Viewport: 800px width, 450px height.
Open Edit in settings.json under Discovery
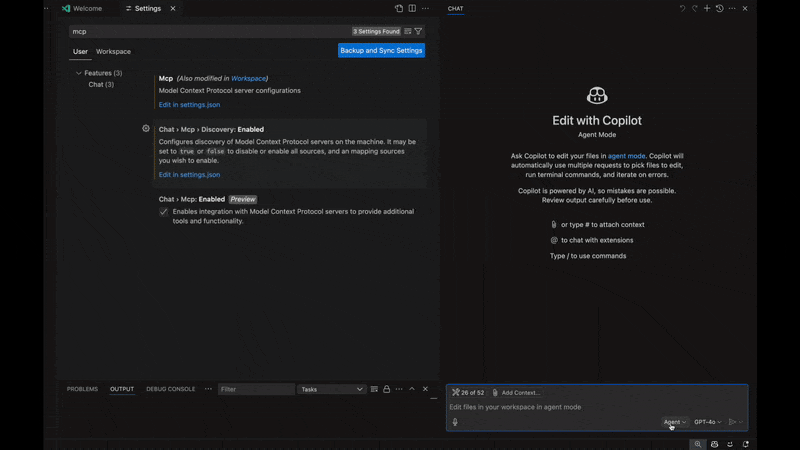189,174
